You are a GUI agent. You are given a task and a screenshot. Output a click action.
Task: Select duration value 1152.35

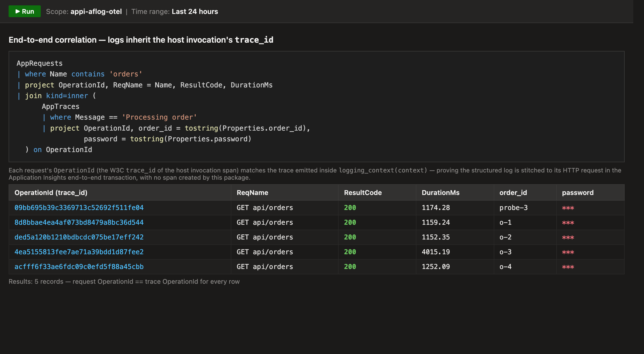tap(436, 237)
